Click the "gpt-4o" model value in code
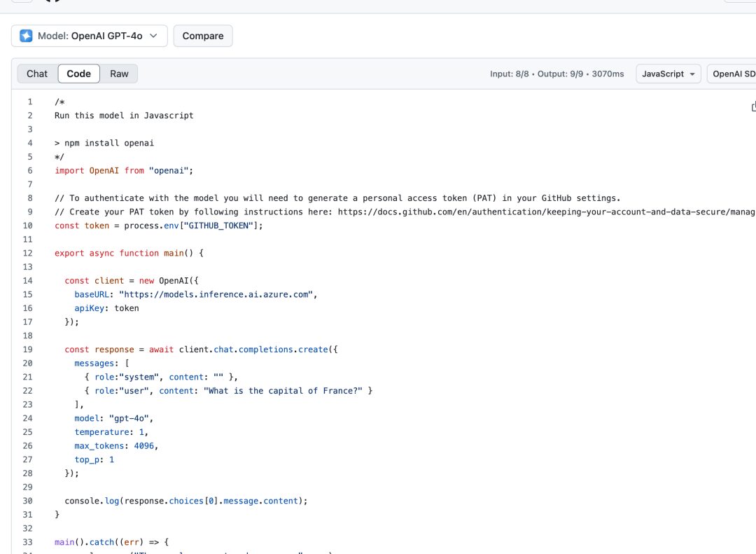 point(130,418)
